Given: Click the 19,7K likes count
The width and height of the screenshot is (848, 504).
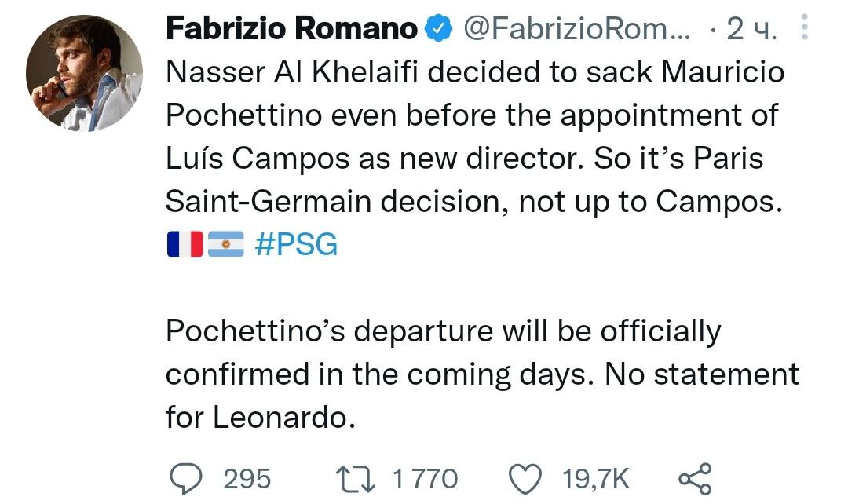Looking at the screenshot, I should pyautogui.click(x=596, y=478).
